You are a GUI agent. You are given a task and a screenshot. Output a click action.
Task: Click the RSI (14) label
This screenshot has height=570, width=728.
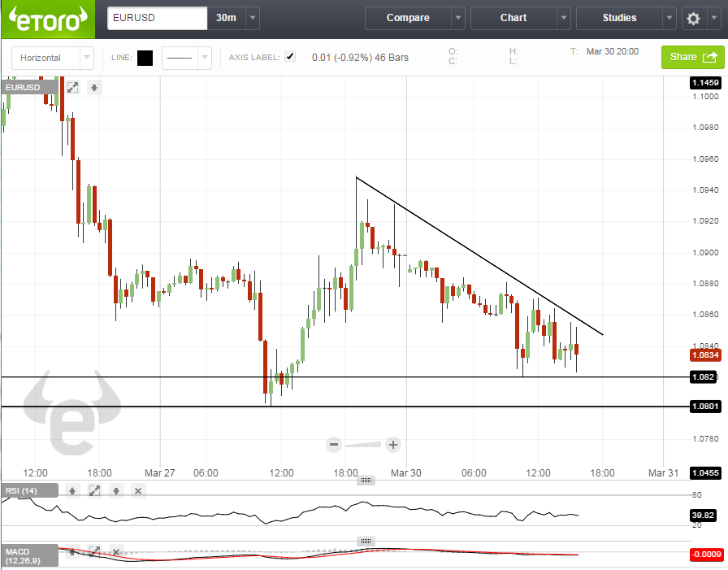[30, 490]
